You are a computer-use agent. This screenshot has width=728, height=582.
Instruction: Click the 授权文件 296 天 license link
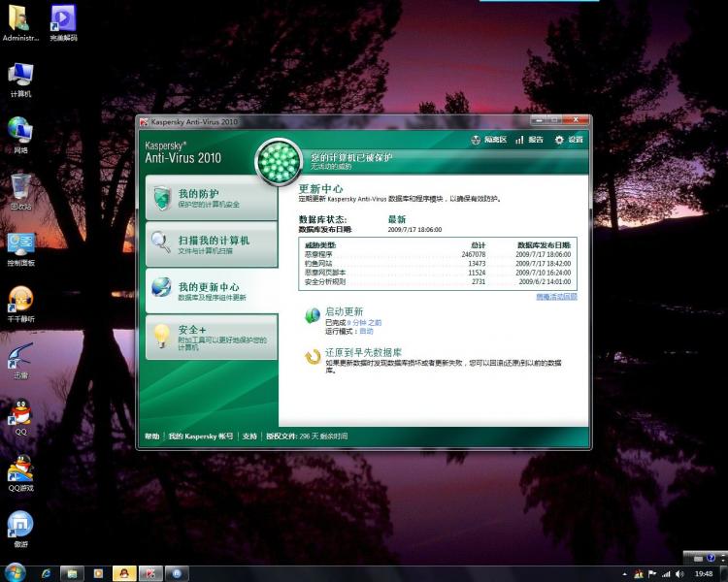coord(307,436)
